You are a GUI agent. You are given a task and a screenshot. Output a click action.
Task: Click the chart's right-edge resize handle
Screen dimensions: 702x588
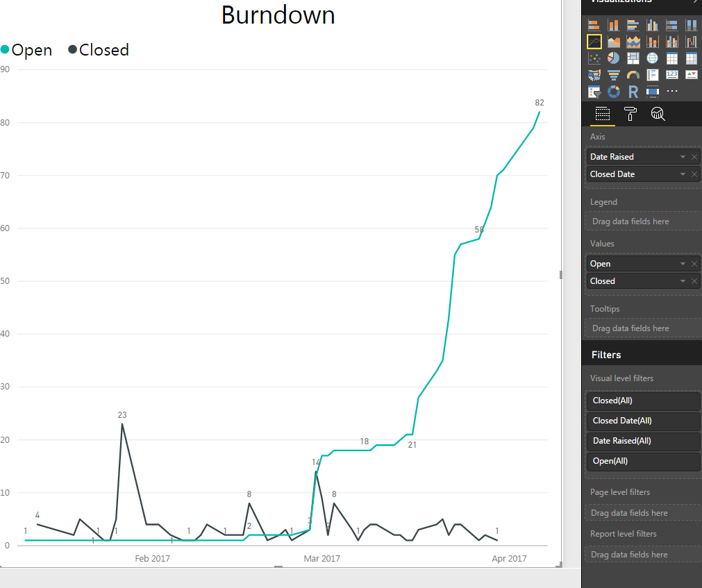[x=561, y=275]
